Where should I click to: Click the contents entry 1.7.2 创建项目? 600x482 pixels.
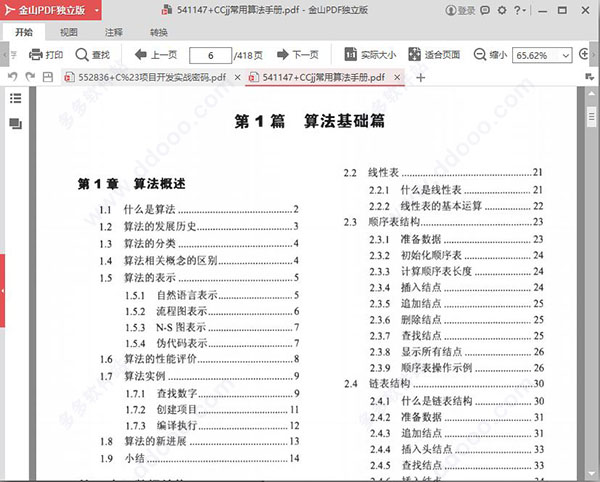212,410
